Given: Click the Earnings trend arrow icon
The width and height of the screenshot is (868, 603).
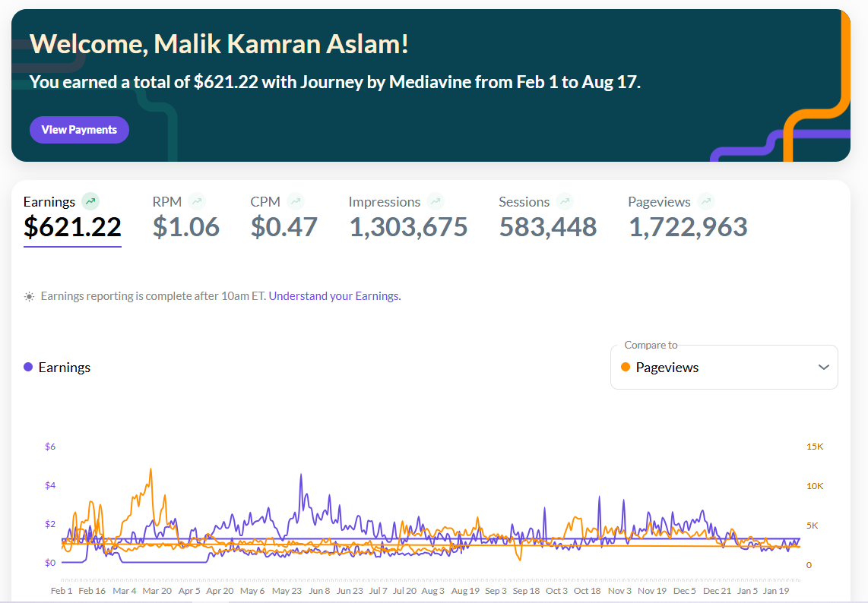Looking at the screenshot, I should [x=90, y=201].
